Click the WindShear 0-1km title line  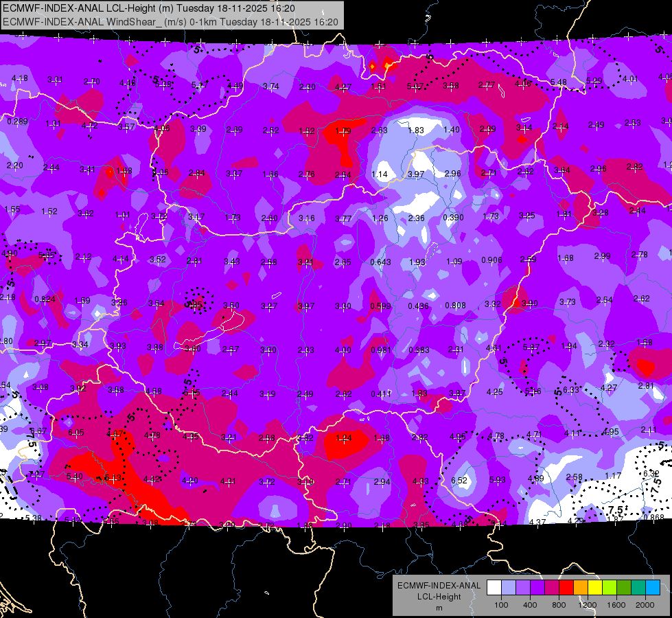coord(170,22)
